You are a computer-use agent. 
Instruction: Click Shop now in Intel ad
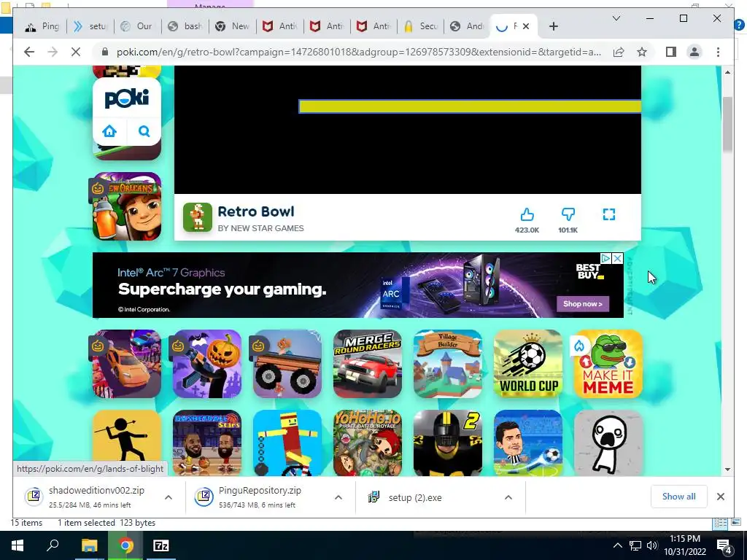[583, 304]
